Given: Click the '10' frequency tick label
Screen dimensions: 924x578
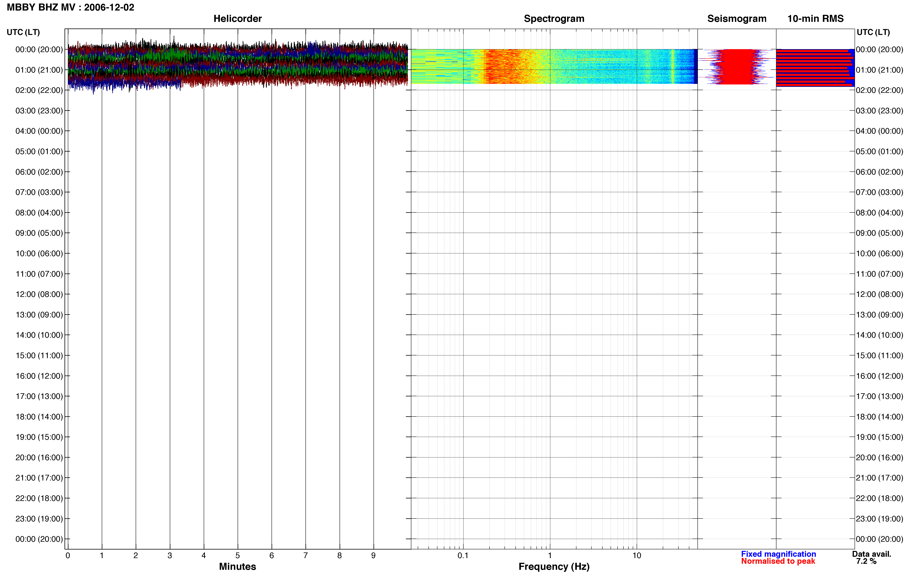Looking at the screenshot, I should tap(636, 555).
